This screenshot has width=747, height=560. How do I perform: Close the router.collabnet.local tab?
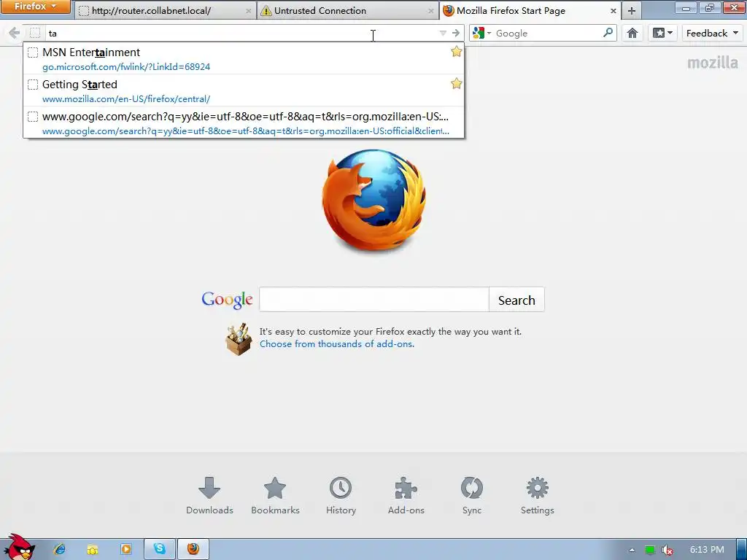coord(248,10)
